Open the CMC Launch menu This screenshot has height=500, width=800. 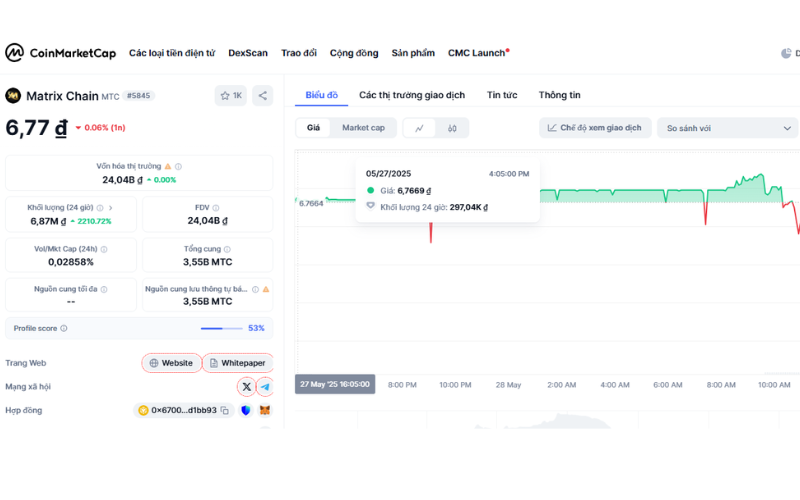point(479,53)
